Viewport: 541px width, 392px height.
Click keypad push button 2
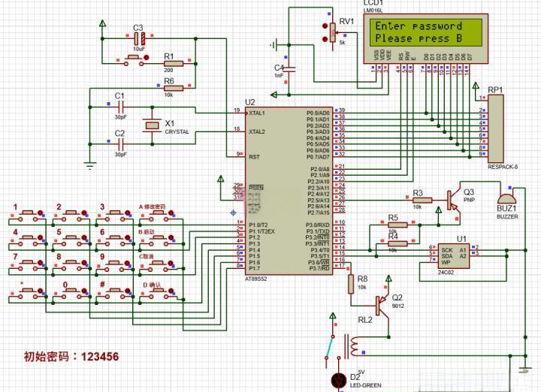72,216
